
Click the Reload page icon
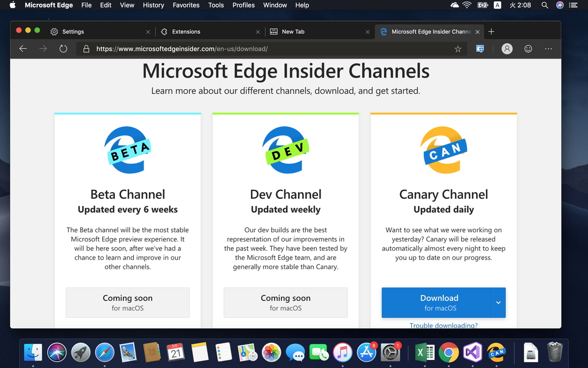pos(63,49)
